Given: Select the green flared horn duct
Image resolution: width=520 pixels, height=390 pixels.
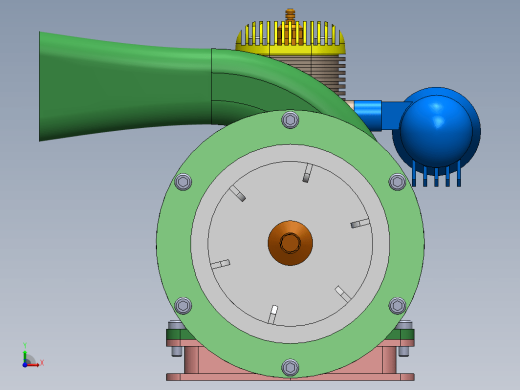Looking at the screenshot, I should 125,87.
